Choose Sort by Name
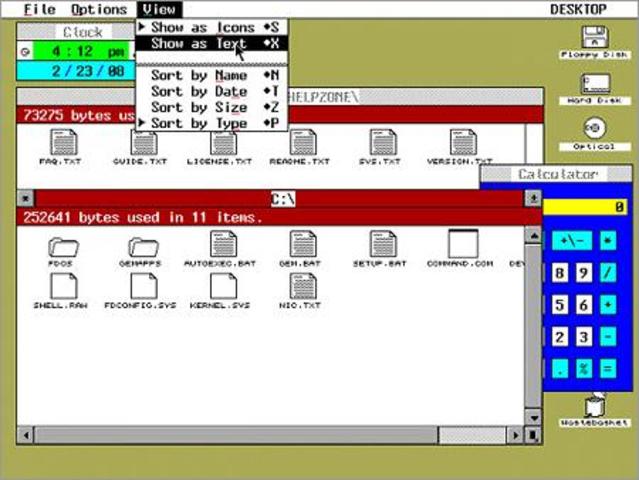Screen dimensions: 639x480 coord(212,75)
